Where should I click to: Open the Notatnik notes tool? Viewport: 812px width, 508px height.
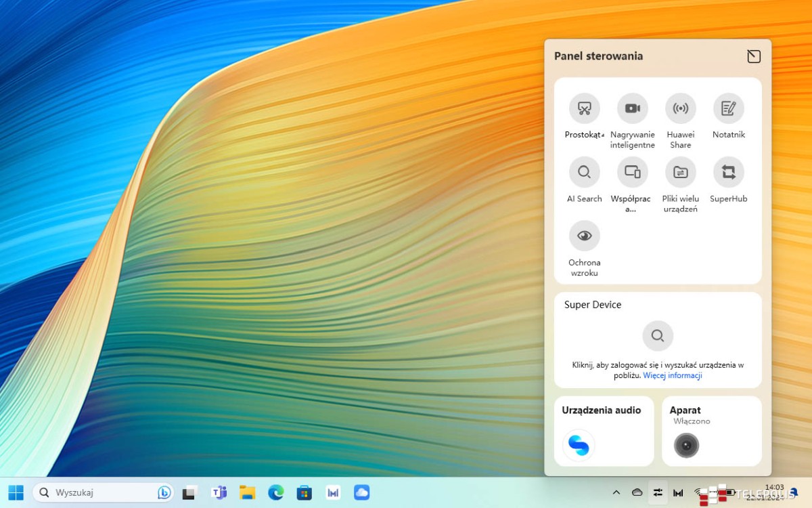click(x=729, y=108)
